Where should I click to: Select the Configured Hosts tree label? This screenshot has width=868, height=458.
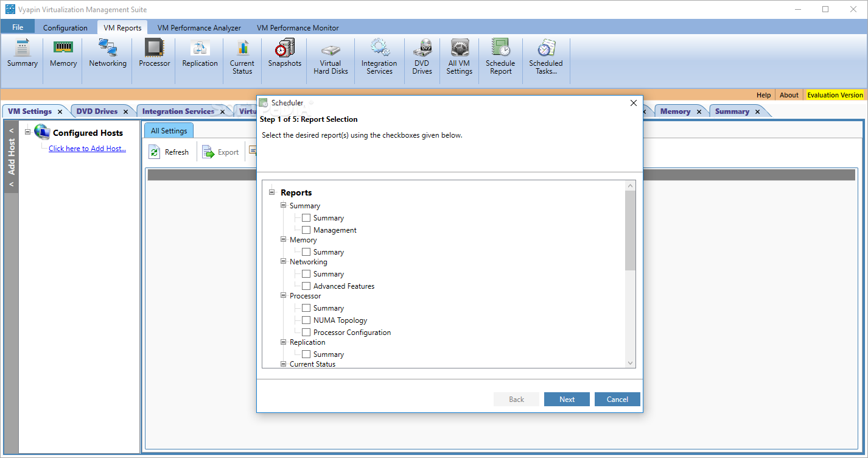tap(88, 133)
